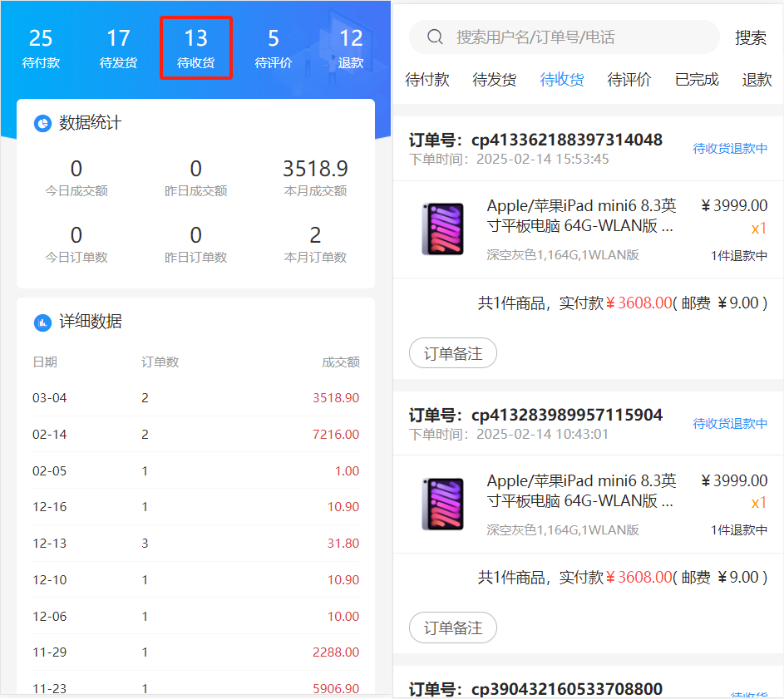The image size is (784, 699).
Task: Click 本月成交额 value 3518.9
Action: (315, 169)
